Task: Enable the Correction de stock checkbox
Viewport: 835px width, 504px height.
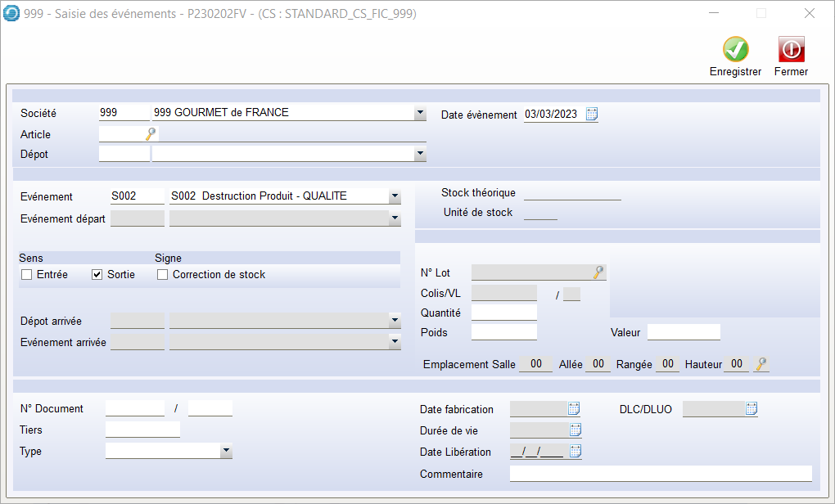Action: point(163,275)
